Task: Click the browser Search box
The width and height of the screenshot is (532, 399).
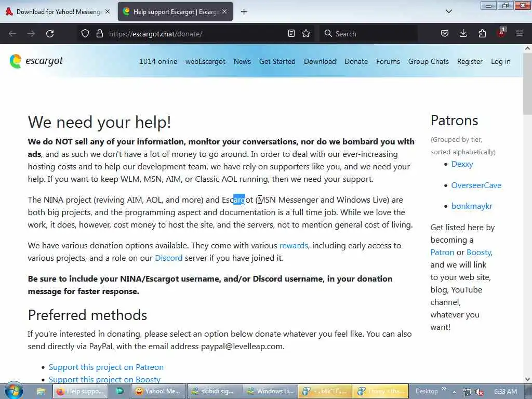Action: click(x=368, y=34)
